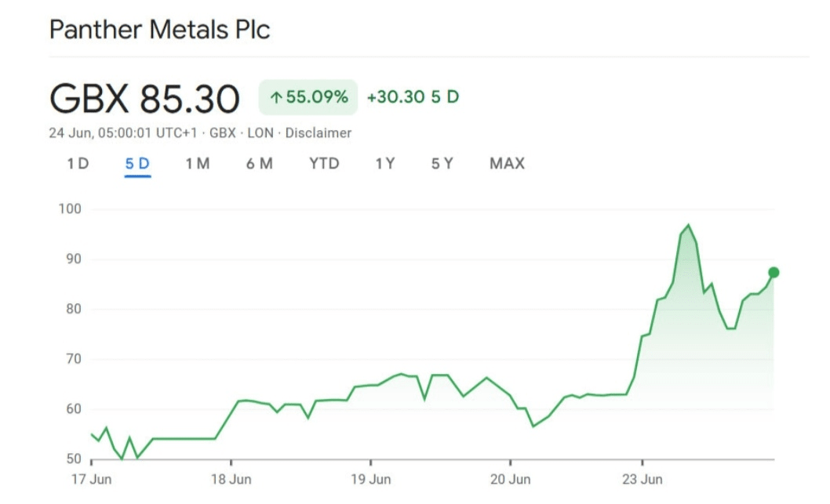The width and height of the screenshot is (830, 504).
Task: View the MAX time range
Action: 507,164
